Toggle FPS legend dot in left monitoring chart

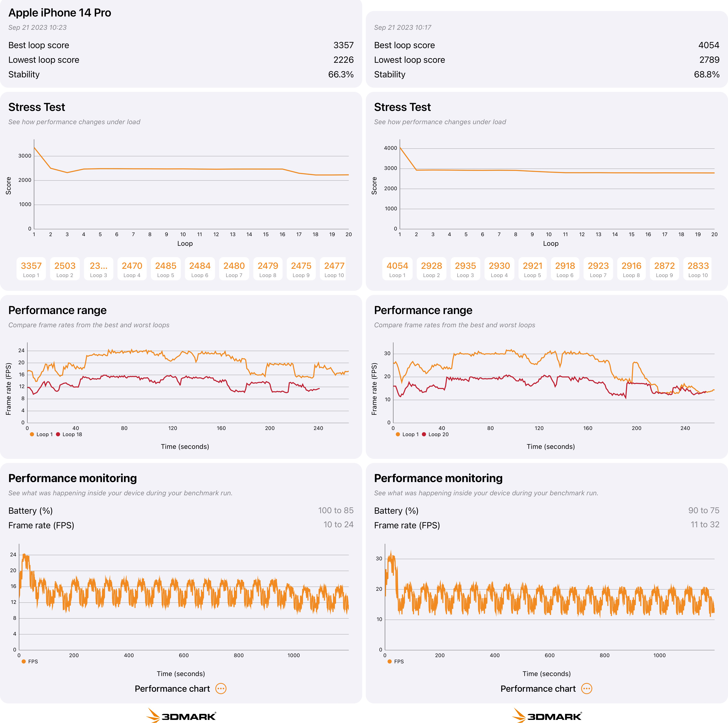click(24, 662)
